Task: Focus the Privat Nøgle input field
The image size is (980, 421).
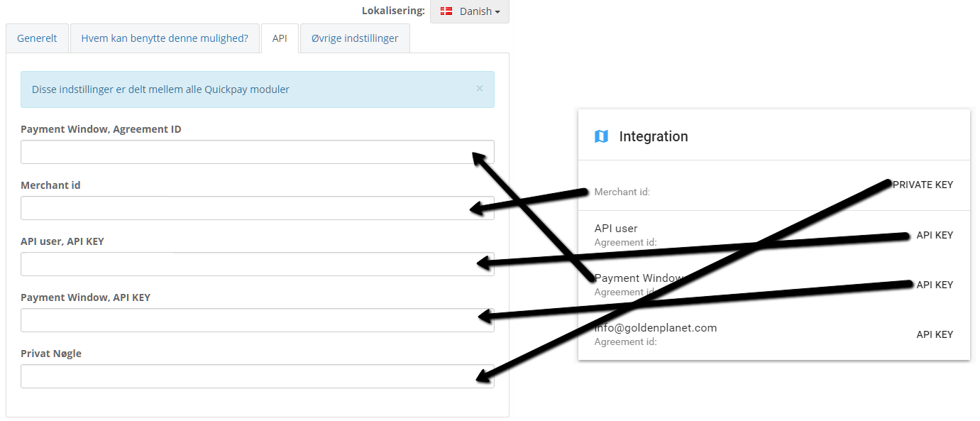Action: [x=258, y=376]
